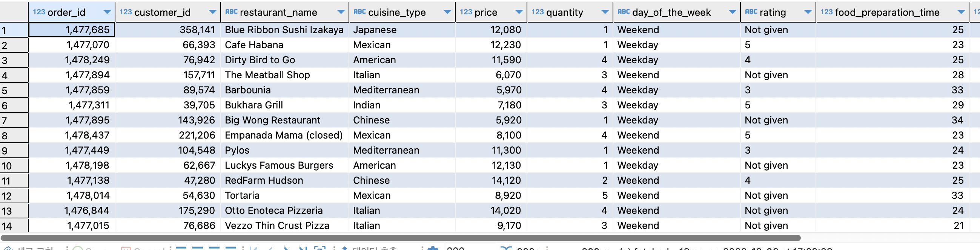Viewport: 980px width, 250px height.
Task: Click the Dirty Bird to Go cell
Action: pos(260,60)
